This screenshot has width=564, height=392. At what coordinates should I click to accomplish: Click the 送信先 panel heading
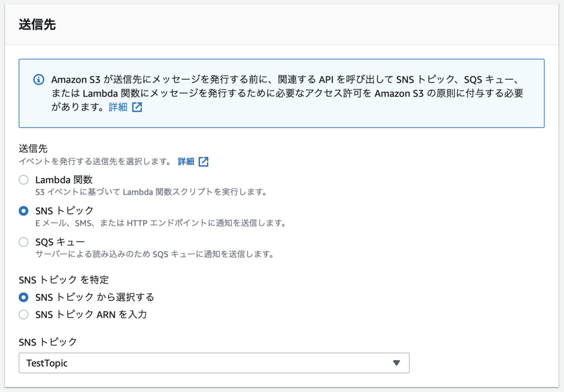(37, 25)
